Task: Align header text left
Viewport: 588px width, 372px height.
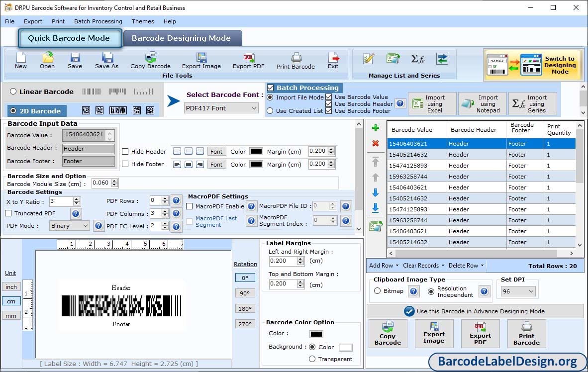Action: click(177, 151)
